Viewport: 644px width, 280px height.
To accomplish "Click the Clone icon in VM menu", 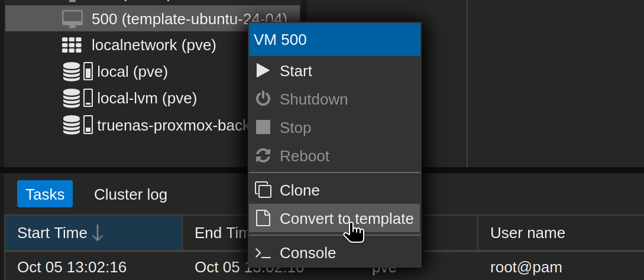I will pyautogui.click(x=263, y=190).
